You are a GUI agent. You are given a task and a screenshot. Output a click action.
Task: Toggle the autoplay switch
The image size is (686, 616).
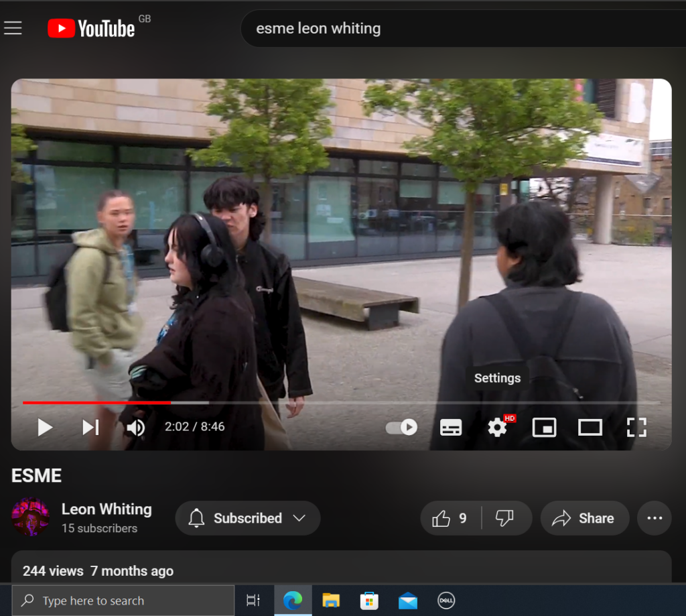[x=402, y=427]
